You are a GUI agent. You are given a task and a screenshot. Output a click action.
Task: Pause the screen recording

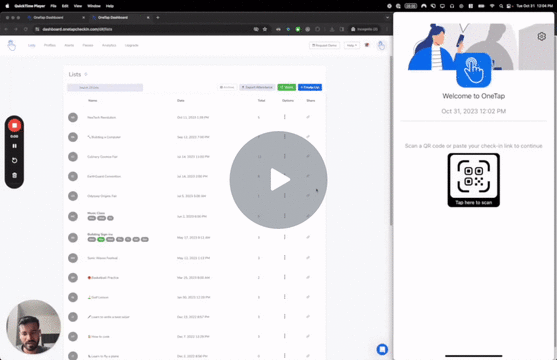tap(14, 146)
